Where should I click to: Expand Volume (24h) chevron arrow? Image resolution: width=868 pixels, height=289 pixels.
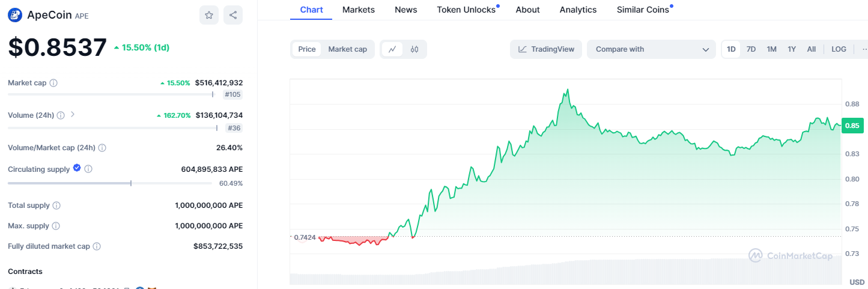73,114
